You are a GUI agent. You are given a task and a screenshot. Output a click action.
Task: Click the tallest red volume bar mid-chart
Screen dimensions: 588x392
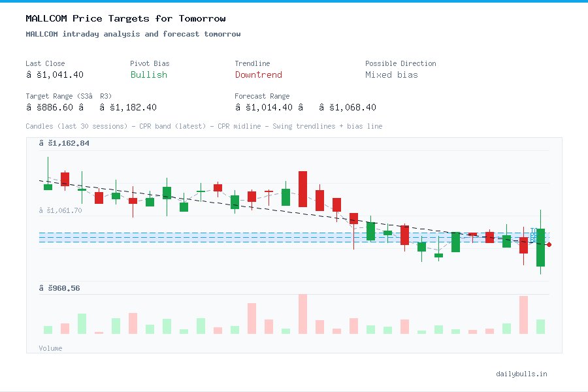coord(302,314)
